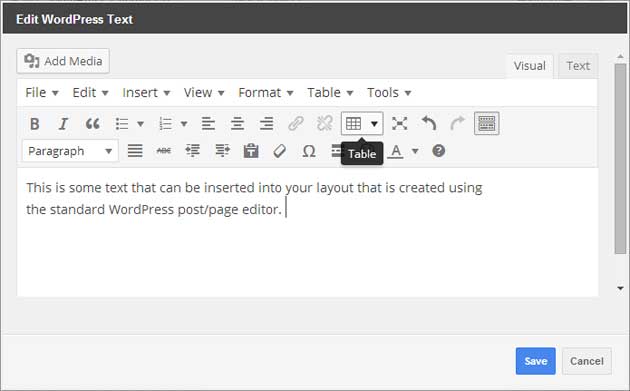Click the table grid icon
The width and height of the screenshot is (630, 391).
point(354,123)
